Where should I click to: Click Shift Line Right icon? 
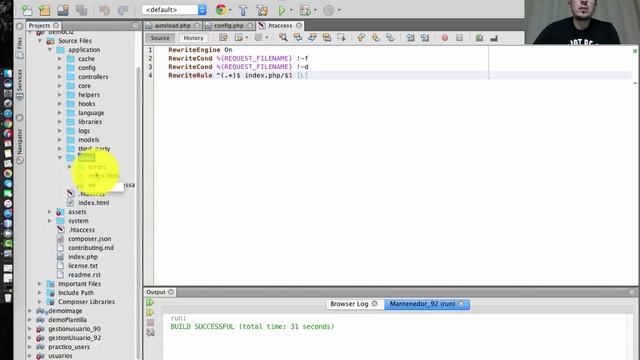pos(425,38)
